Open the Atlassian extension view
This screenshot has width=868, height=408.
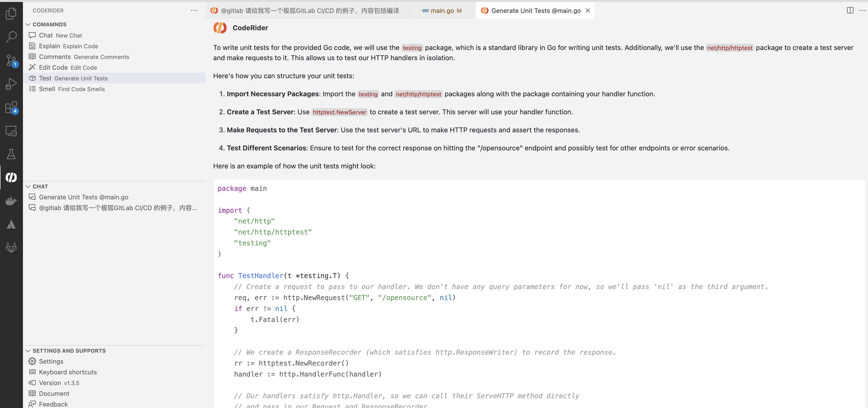coord(11,224)
